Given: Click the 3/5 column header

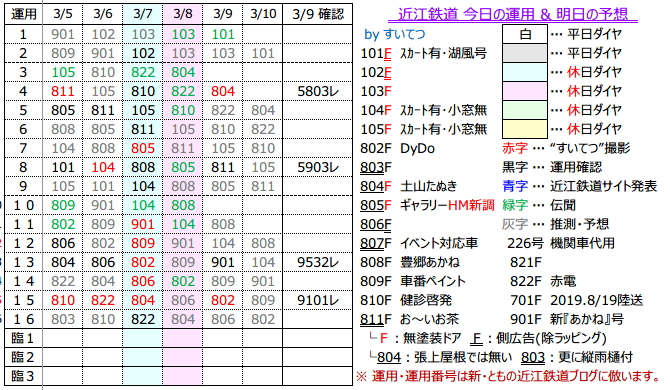Looking at the screenshot, I should (x=63, y=14).
